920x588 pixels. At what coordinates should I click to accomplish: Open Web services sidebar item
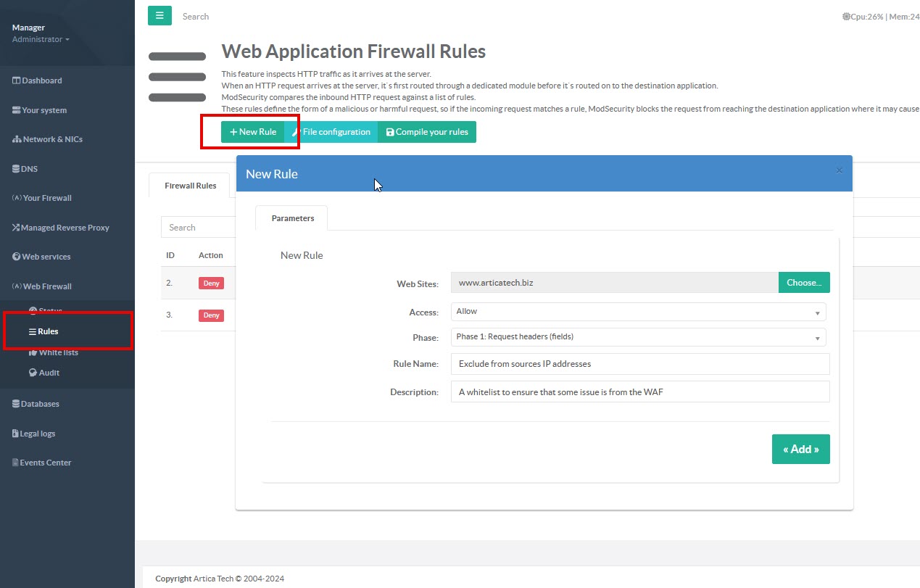(46, 257)
